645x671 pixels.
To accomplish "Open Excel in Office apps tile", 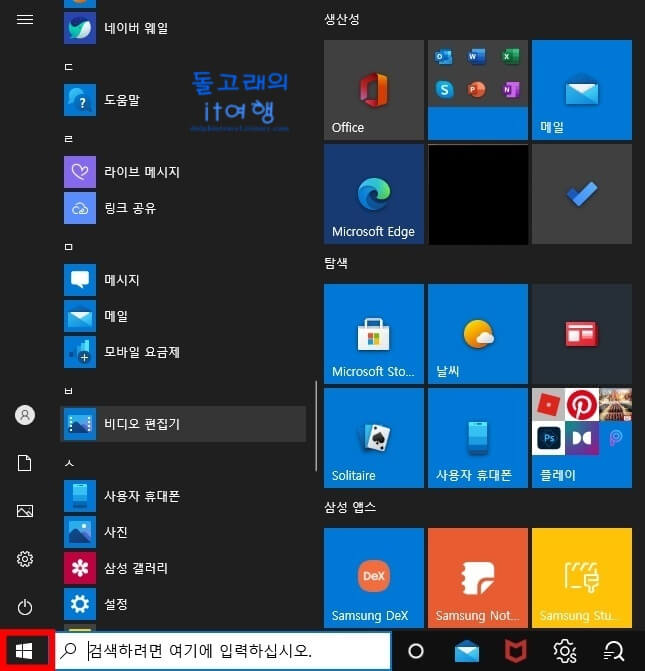I will pos(510,56).
